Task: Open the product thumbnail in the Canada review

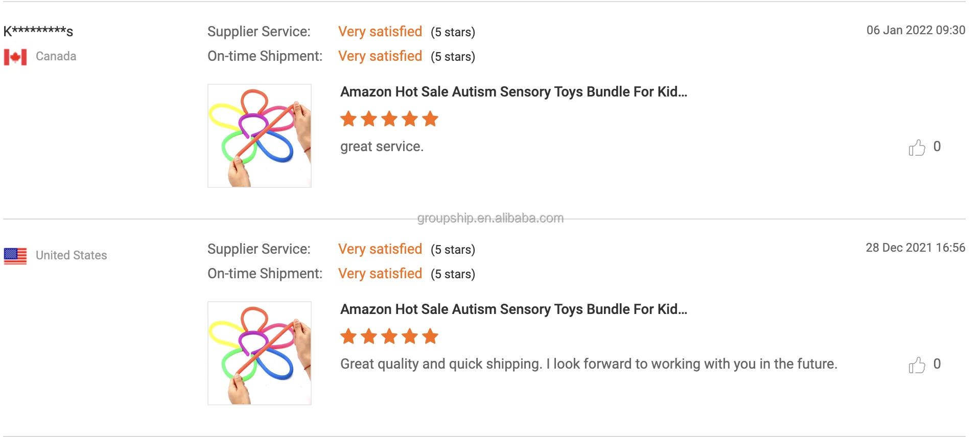Action: pyautogui.click(x=260, y=136)
